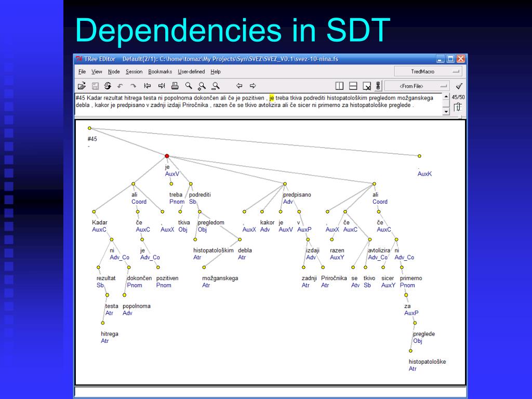Click the save file icon in the toolbar
This screenshot has height=399, width=532.
click(x=96, y=86)
